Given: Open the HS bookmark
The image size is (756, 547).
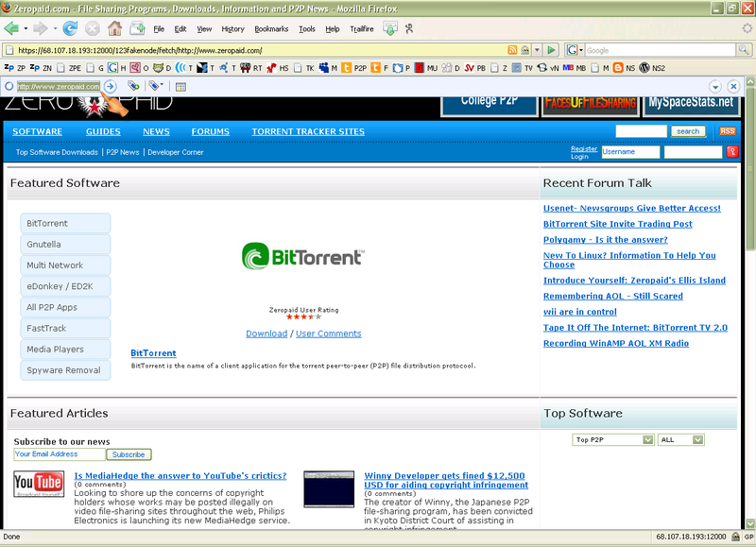Looking at the screenshot, I should 278,68.
